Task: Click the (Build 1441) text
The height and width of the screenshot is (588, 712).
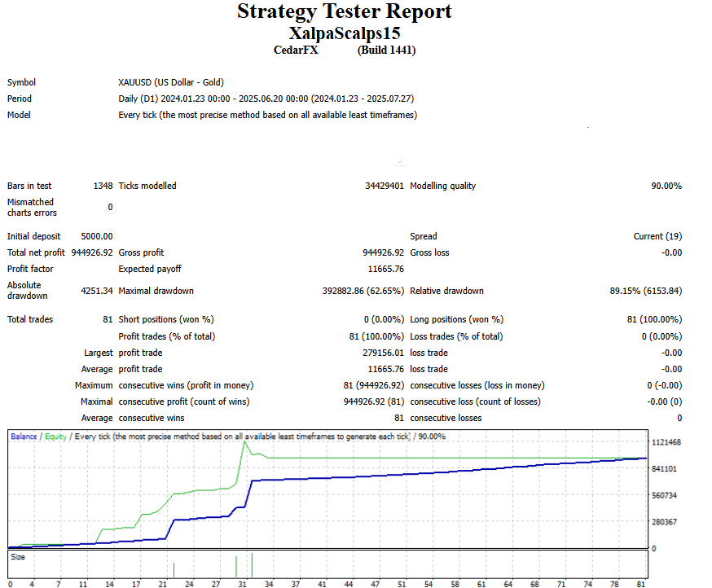Action: click(x=386, y=50)
